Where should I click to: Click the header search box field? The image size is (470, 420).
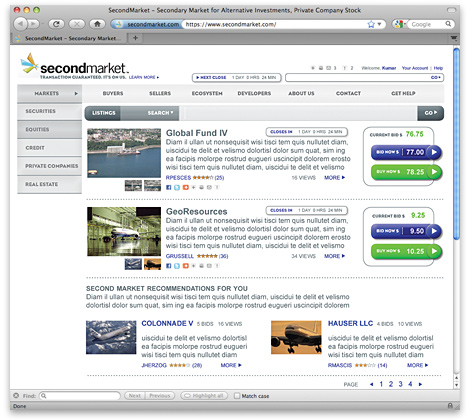[364, 77]
